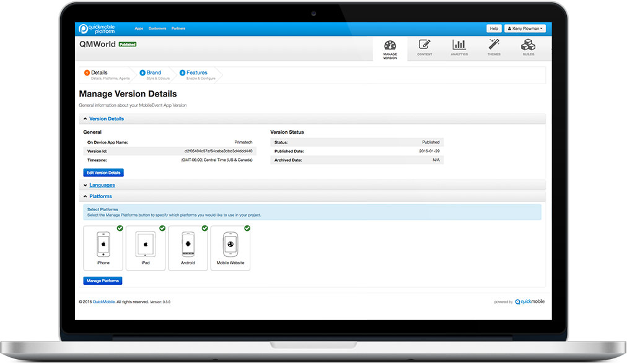The width and height of the screenshot is (627, 364).
Task: Open the Themes magic wand icon
Action: click(x=494, y=45)
